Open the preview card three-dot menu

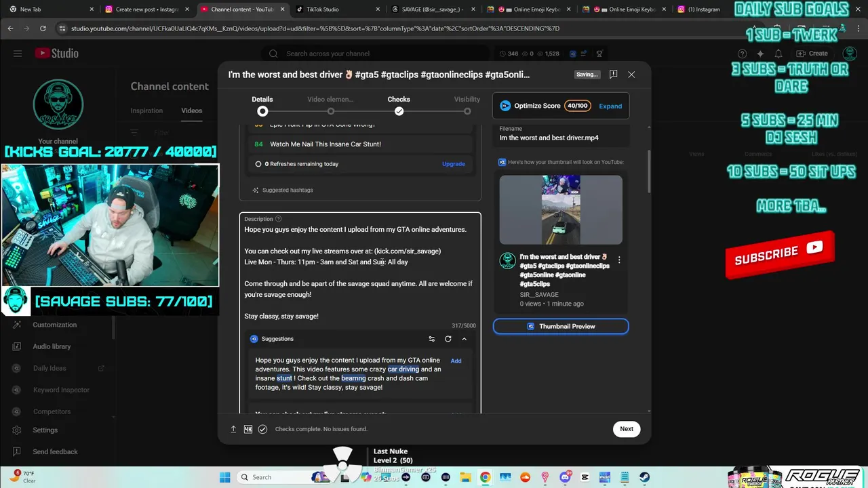[x=619, y=260]
